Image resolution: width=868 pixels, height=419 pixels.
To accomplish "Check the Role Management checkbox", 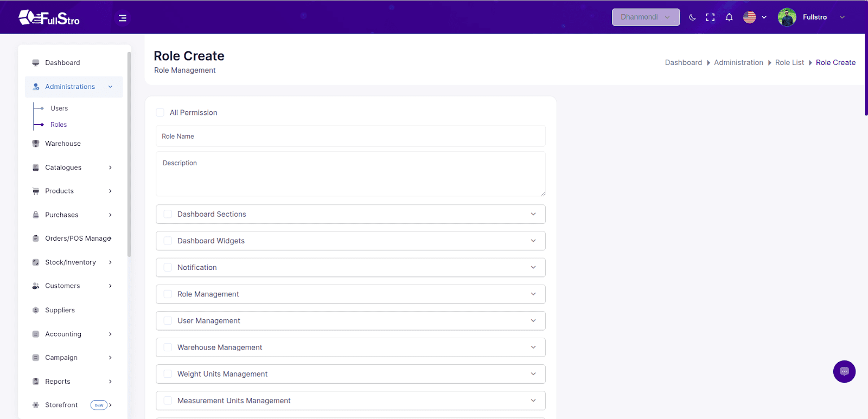I will click(x=168, y=294).
